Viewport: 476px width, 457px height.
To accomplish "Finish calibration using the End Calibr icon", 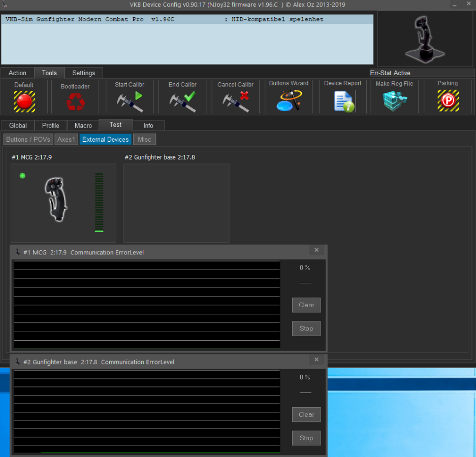I will pyautogui.click(x=182, y=102).
